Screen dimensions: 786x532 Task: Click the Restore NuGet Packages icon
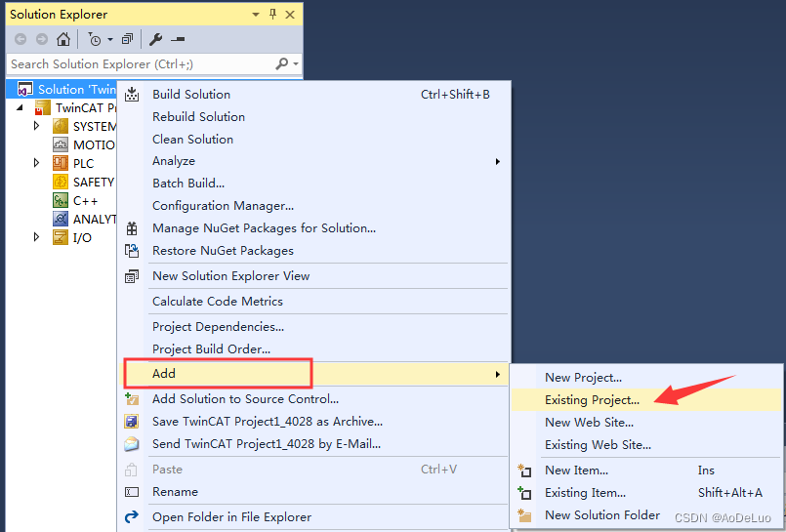132,251
